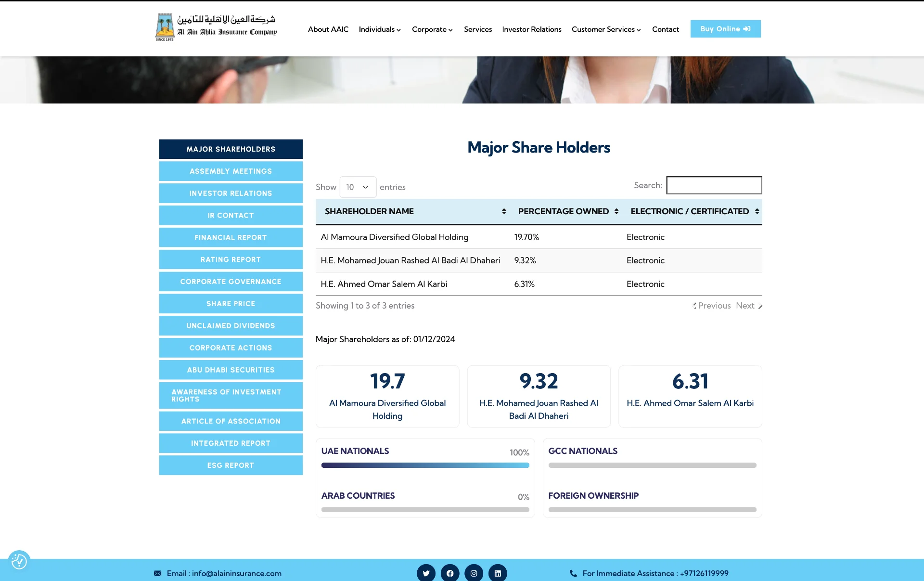Open the entries-per-page dropdown
The width and height of the screenshot is (924, 581).
tap(358, 187)
